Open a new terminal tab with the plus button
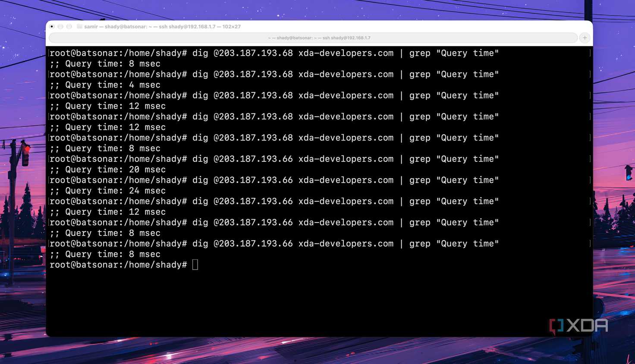 585,38
